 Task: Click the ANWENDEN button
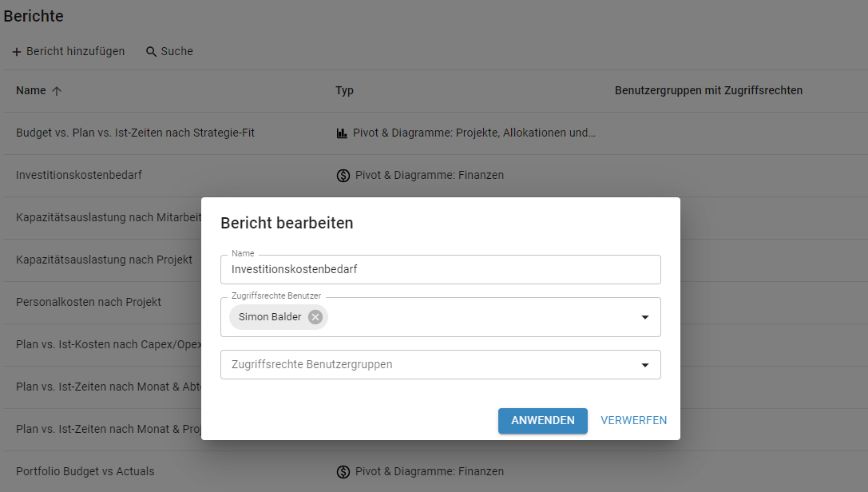[x=542, y=421]
